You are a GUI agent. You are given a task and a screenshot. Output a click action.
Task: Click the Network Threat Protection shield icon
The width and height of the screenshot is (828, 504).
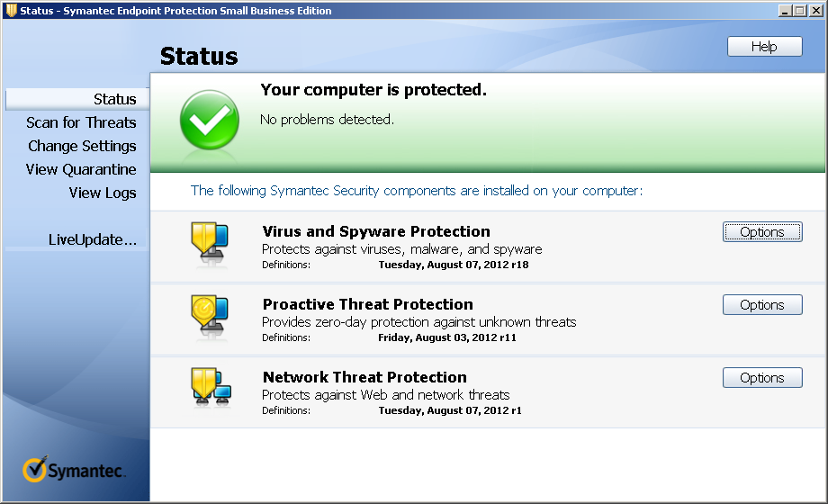(211, 385)
